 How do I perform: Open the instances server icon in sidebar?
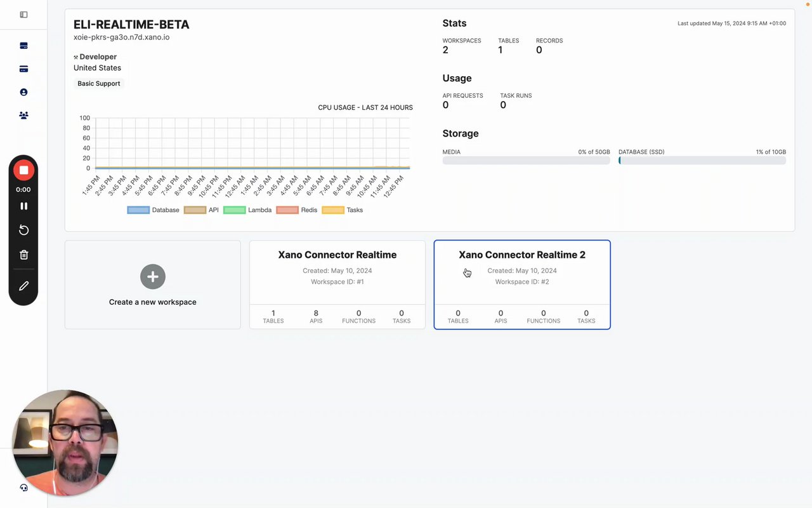pyautogui.click(x=23, y=46)
